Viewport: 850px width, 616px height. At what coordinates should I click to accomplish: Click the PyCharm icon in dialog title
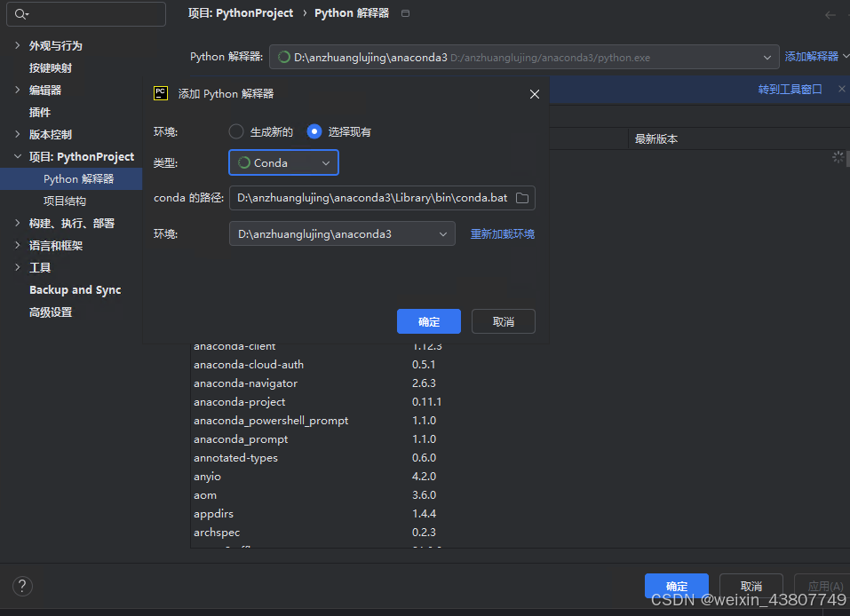[x=161, y=93]
